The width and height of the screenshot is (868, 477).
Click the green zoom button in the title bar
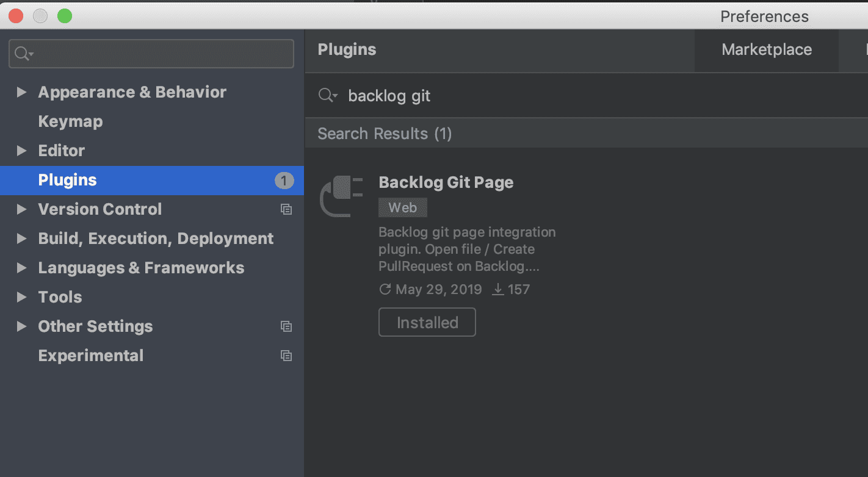point(64,16)
